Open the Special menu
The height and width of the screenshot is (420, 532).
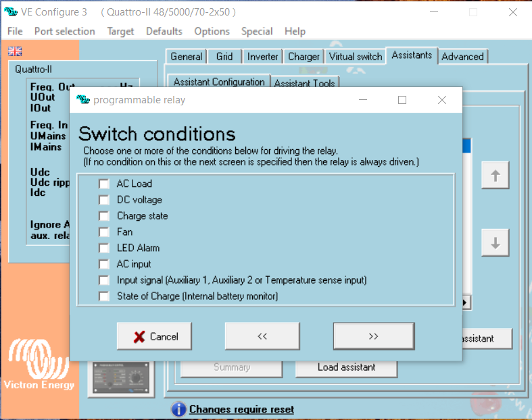(257, 31)
